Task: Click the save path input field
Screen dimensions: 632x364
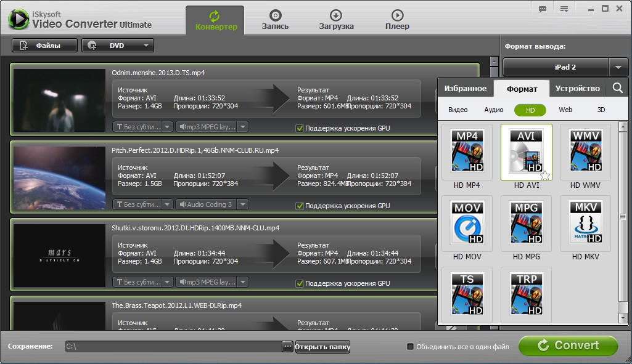Action: pos(173,347)
